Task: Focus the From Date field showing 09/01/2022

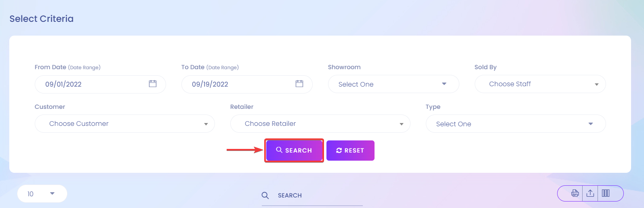Action: (100, 84)
